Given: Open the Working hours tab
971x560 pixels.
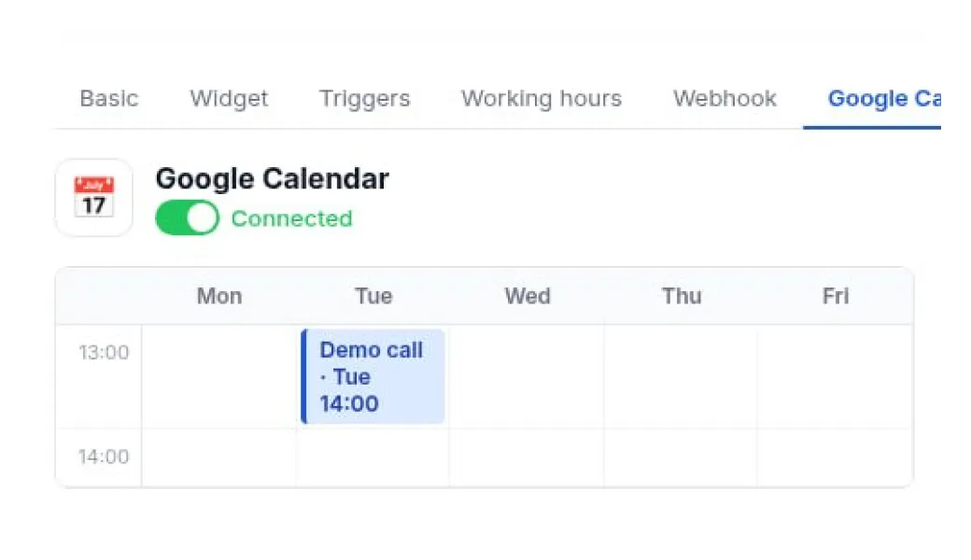Looking at the screenshot, I should [x=542, y=99].
